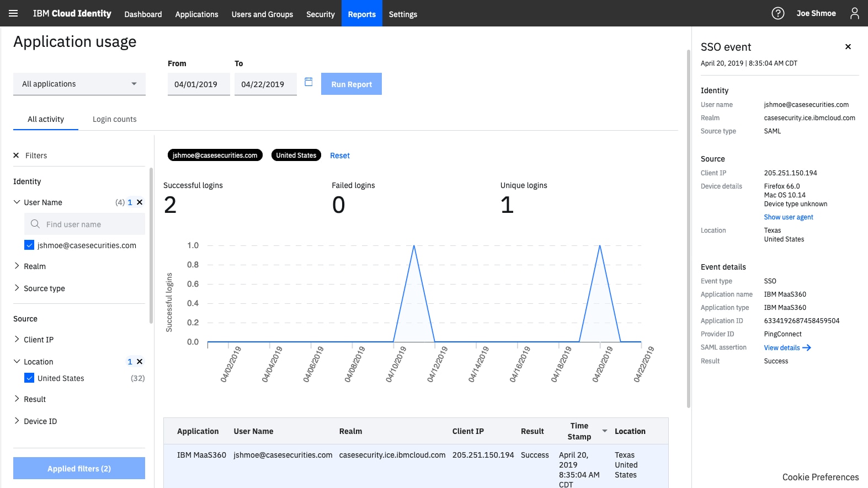This screenshot has height=488, width=868.
Task: Click the Realm column header
Action: pos(350,431)
